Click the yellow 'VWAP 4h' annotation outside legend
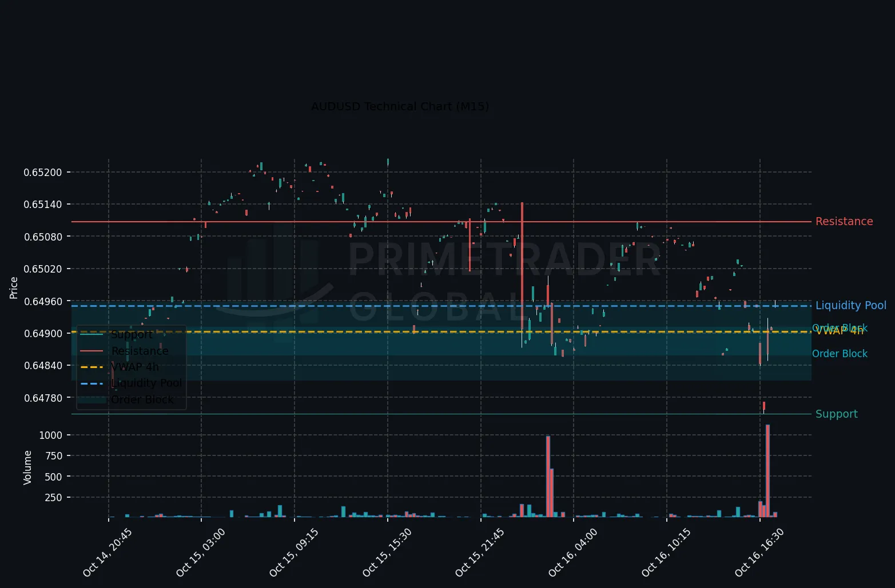This screenshot has height=588, width=895. (840, 331)
